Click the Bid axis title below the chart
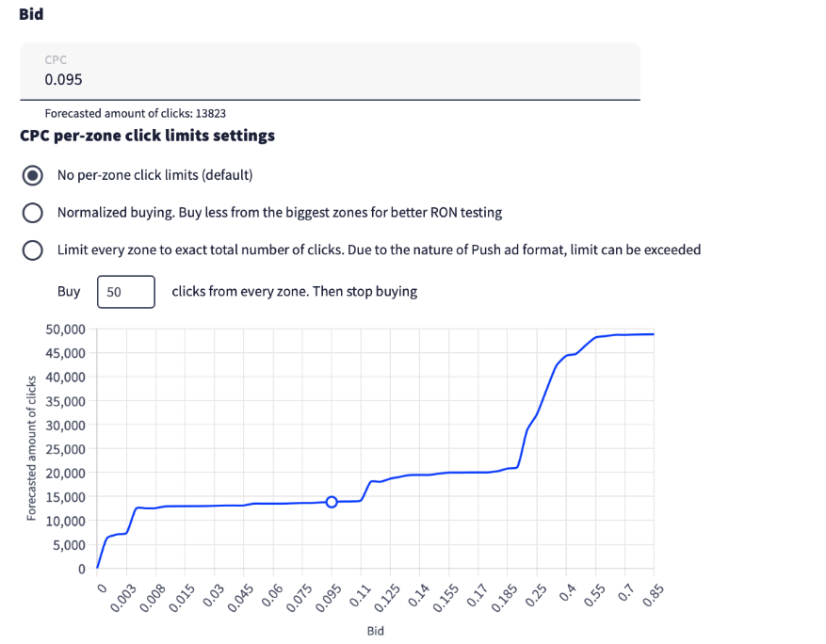 tap(375, 631)
